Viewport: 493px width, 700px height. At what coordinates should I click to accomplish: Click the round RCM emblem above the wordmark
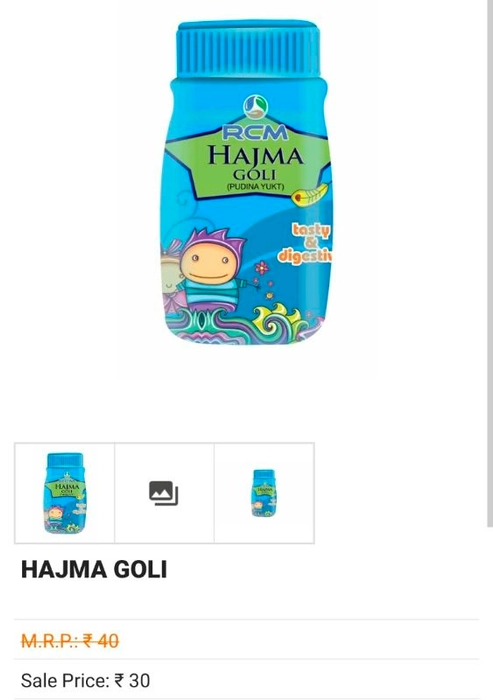pos(255,107)
